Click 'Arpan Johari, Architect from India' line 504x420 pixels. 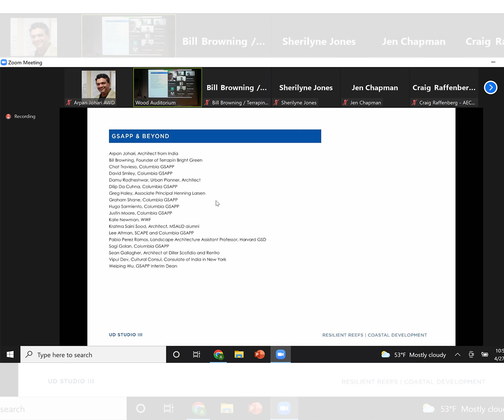point(144,154)
